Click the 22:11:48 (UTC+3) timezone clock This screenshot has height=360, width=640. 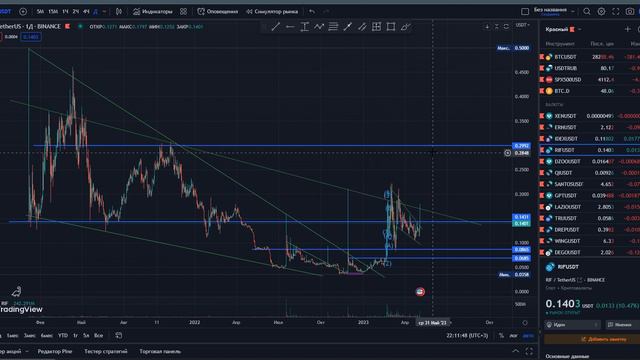pos(467,336)
